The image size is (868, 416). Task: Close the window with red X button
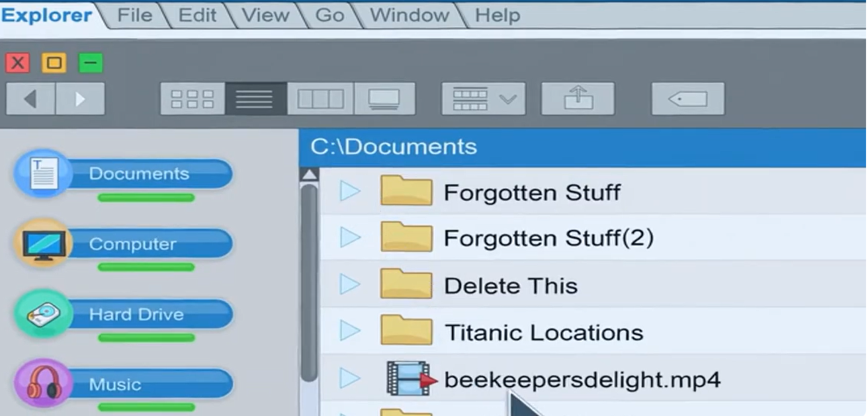pos(17,63)
